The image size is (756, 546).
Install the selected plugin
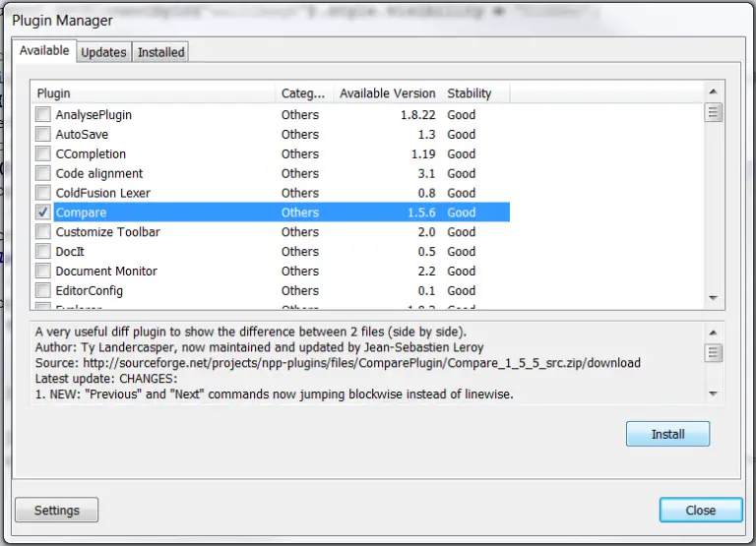(x=667, y=434)
